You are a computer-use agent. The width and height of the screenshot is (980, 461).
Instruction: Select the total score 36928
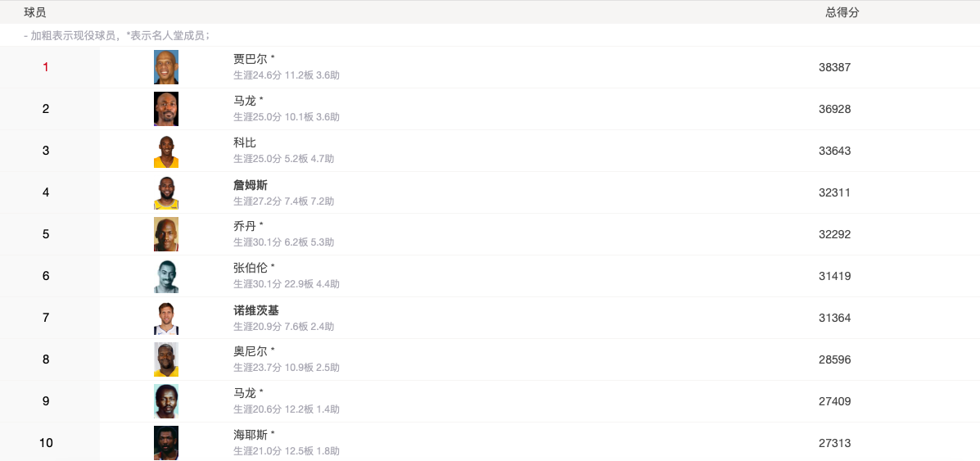tap(834, 110)
